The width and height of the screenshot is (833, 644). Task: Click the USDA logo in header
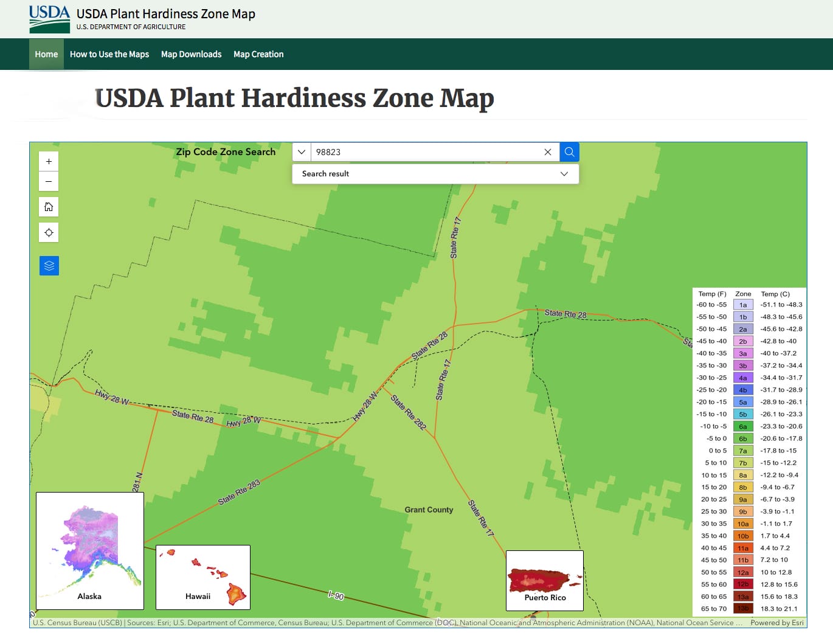49,19
